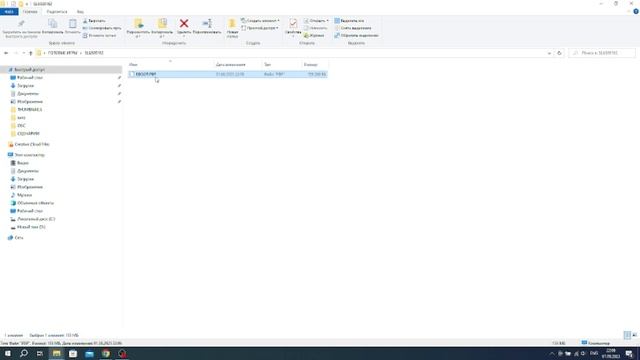Screen dimensions: 640x360
Task: Select Quick access in navigation pane
Action: 29,70
